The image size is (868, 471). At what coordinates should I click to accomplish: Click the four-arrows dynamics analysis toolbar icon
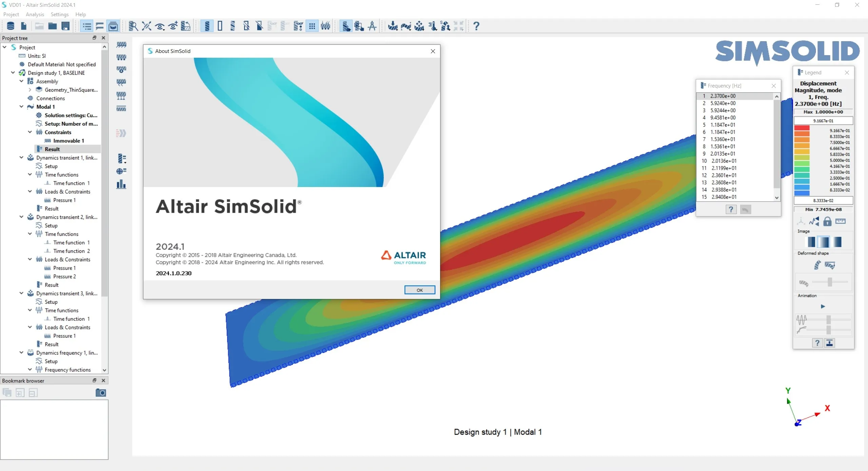(419, 26)
